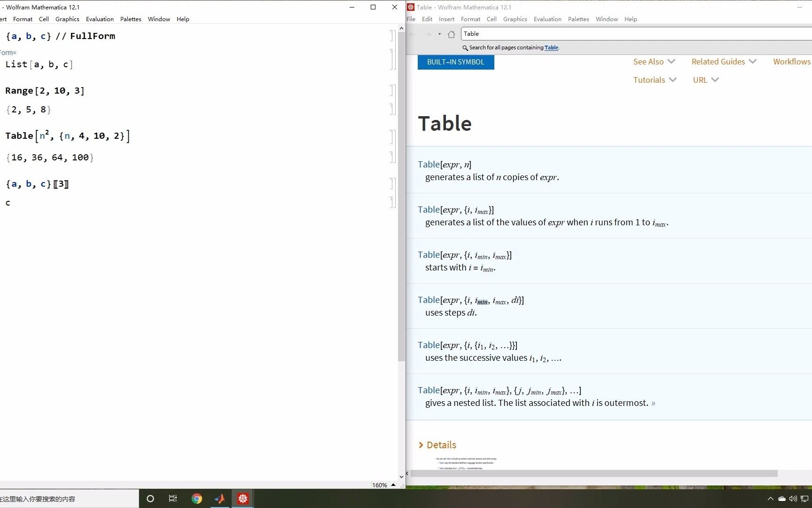The width and height of the screenshot is (812, 508).
Task: Expand the Related Guides dropdown
Action: (x=724, y=62)
